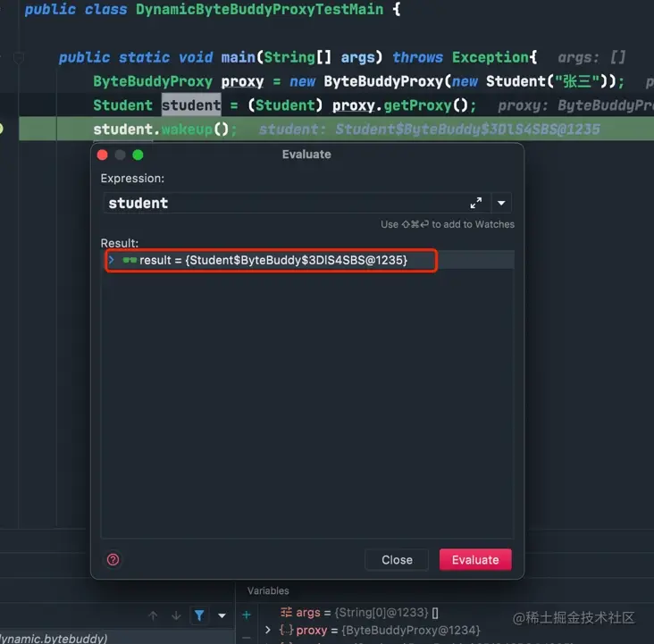Click the filter funnel icon
This screenshot has width=654, height=644.
[199, 615]
